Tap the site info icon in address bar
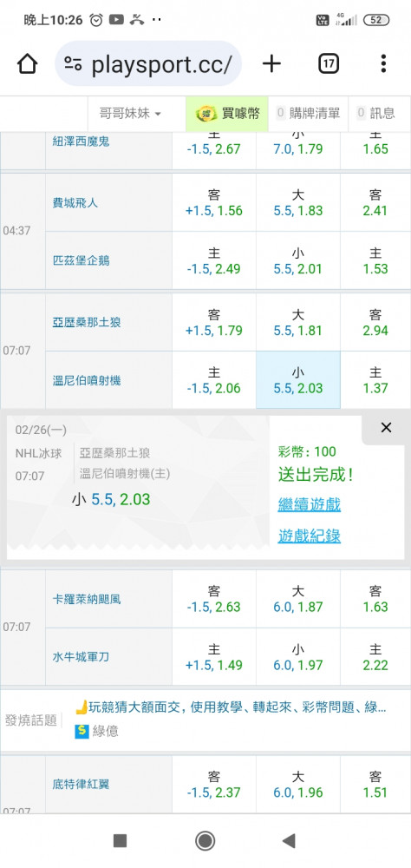Screen dimensions: 411x868 point(73,63)
